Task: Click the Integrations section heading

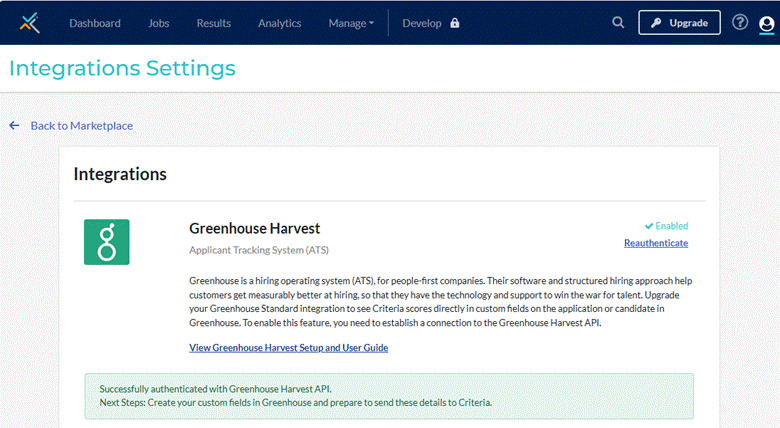Action: [120, 174]
